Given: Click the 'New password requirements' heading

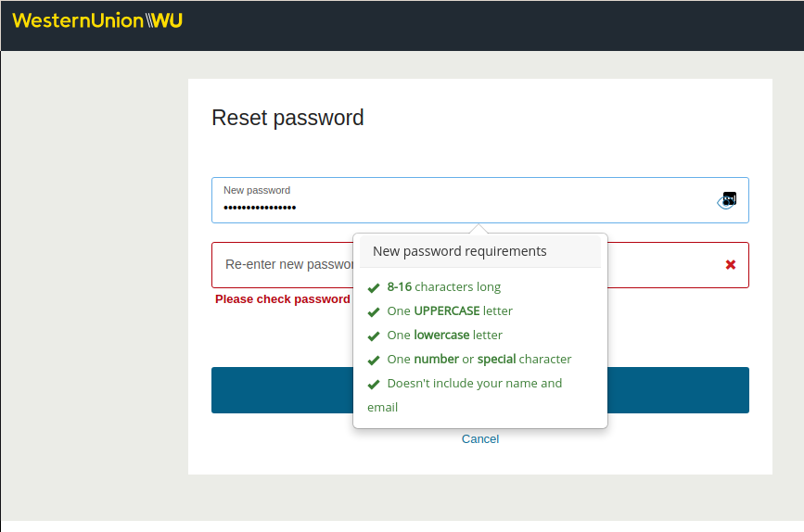Looking at the screenshot, I should [459, 251].
